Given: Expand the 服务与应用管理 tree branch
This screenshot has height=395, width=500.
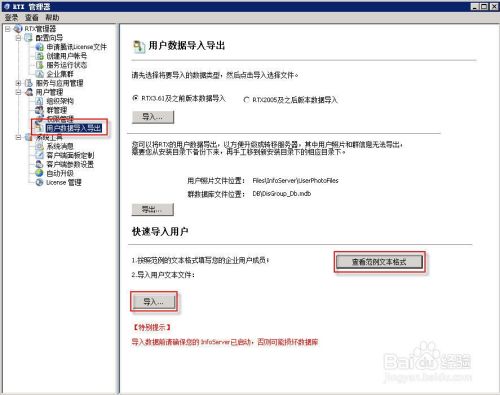Looking at the screenshot, I should click(x=18, y=83).
